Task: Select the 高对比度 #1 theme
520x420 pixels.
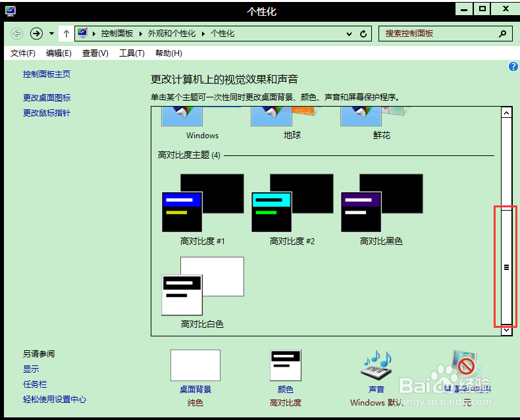Action: click(x=202, y=209)
